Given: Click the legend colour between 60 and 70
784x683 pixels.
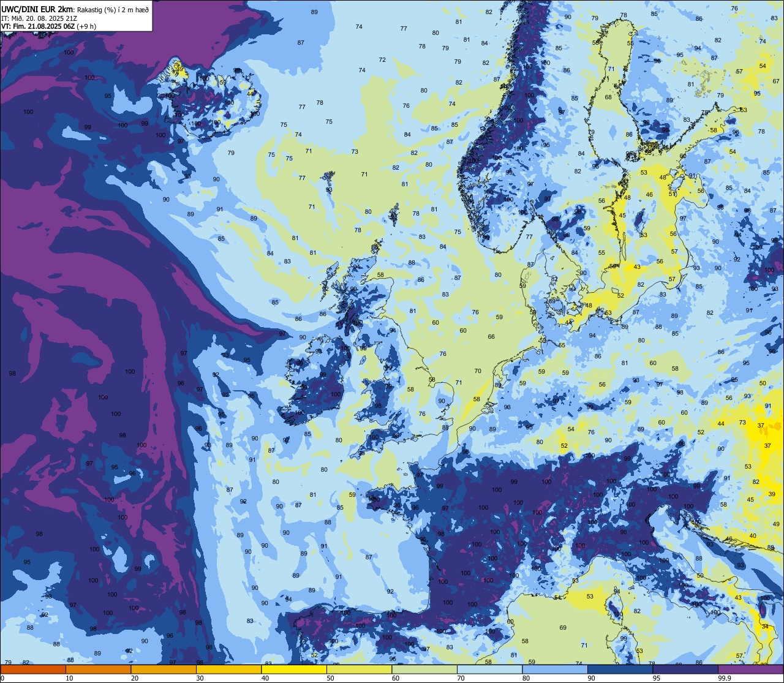Looking at the screenshot, I should (x=424, y=670).
